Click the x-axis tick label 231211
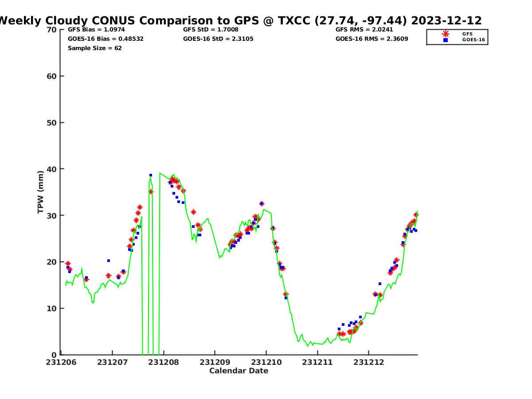This screenshot has width=532, height=399. coord(317,362)
